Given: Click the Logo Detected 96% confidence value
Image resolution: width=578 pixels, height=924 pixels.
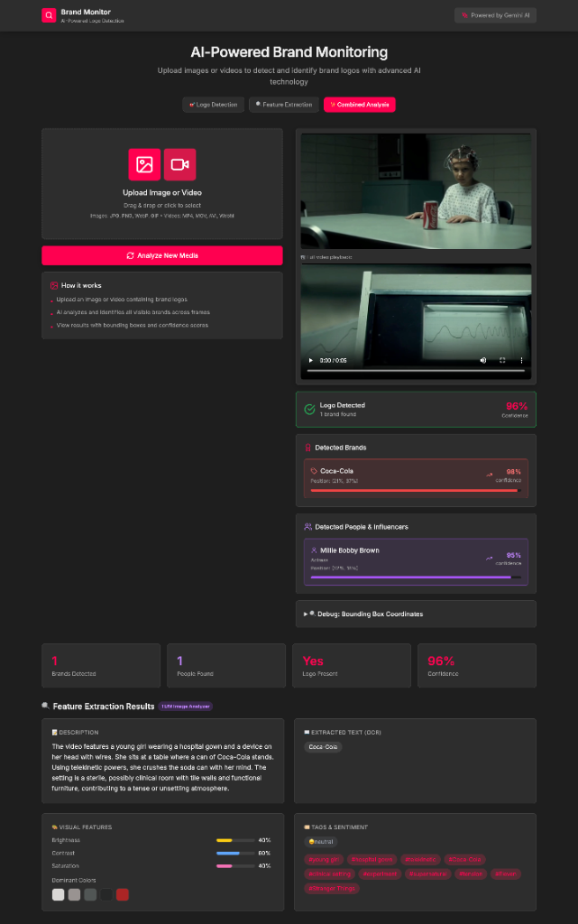Looking at the screenshot, I should 516,406.
